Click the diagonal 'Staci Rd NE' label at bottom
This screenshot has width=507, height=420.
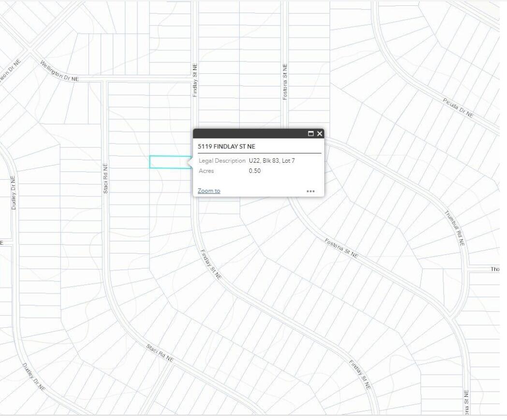160,353
